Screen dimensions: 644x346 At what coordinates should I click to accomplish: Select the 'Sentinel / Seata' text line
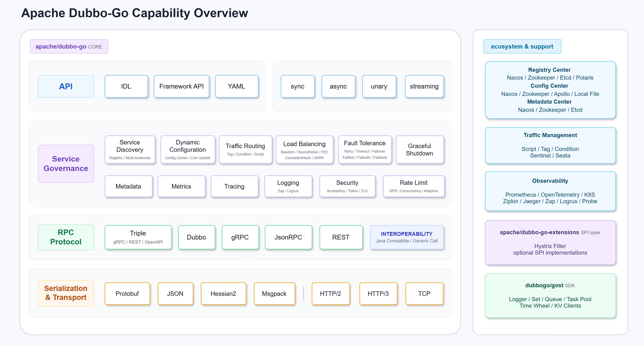point(550,156)
